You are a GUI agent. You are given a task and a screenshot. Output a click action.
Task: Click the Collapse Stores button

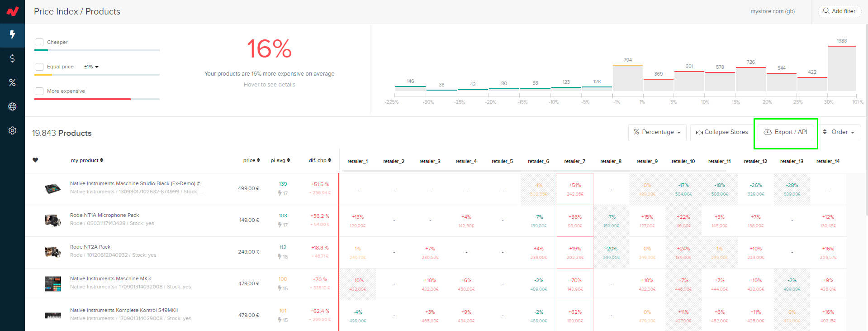coord(722,132)
